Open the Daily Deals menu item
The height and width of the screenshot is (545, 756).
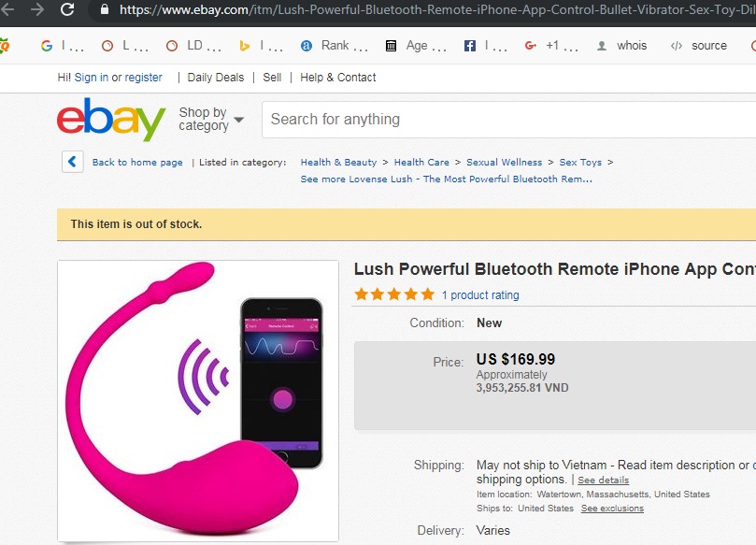point(215,78)
